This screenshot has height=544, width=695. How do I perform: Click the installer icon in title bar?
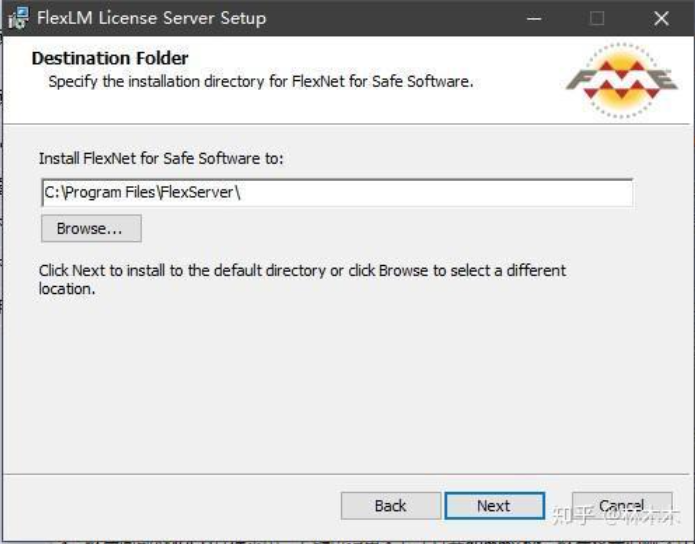18,18
